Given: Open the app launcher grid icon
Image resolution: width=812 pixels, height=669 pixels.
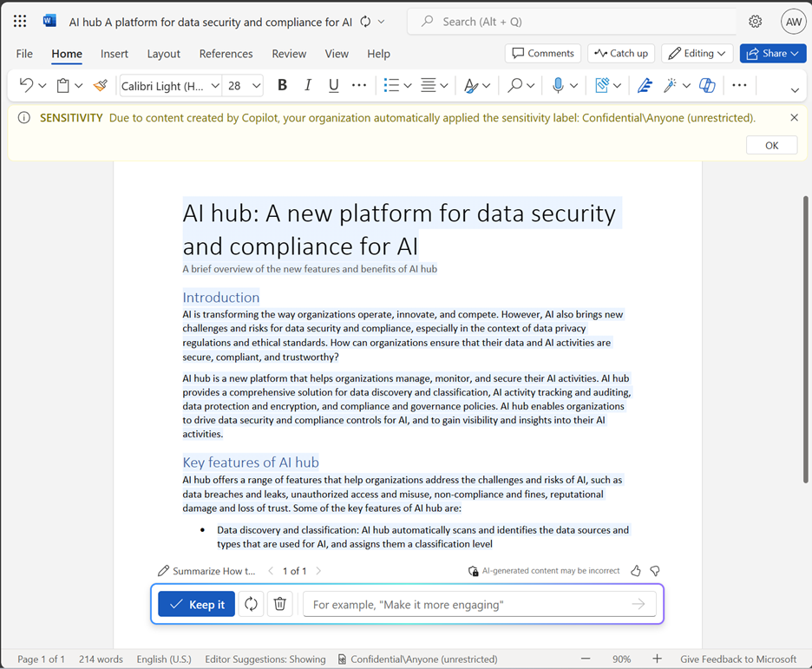Looking at the screenshot, I should coord(20,21).
